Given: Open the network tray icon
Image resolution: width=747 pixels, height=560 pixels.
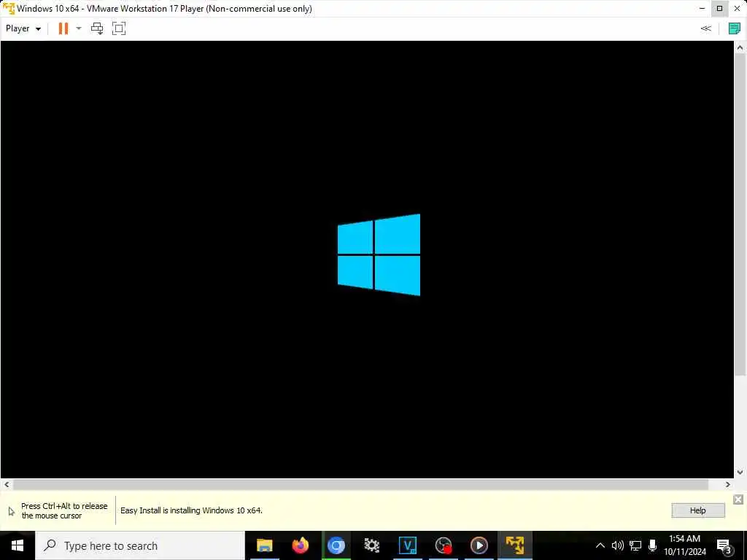Looking at the screenshot, I should coord(635,545).
